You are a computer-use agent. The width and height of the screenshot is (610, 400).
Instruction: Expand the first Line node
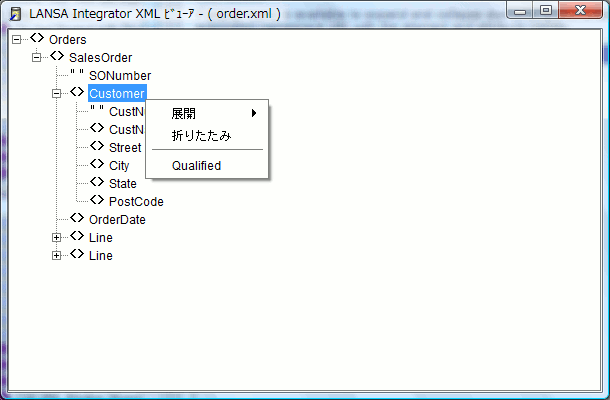click(56, 237)
